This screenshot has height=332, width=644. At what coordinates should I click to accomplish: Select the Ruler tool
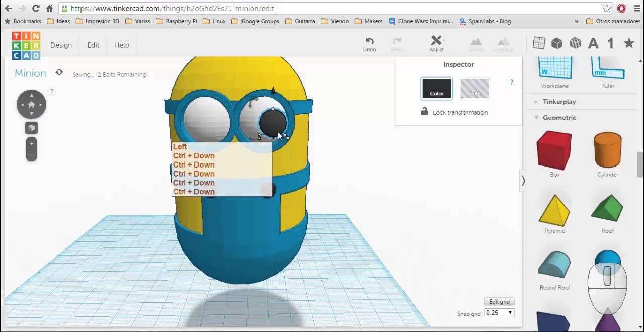click(x=607, y=70)
